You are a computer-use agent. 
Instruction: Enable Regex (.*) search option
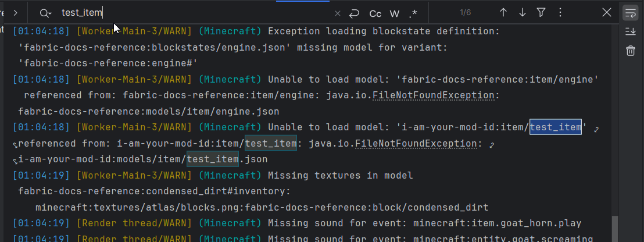pyautogui.click(x=413, y=13)
